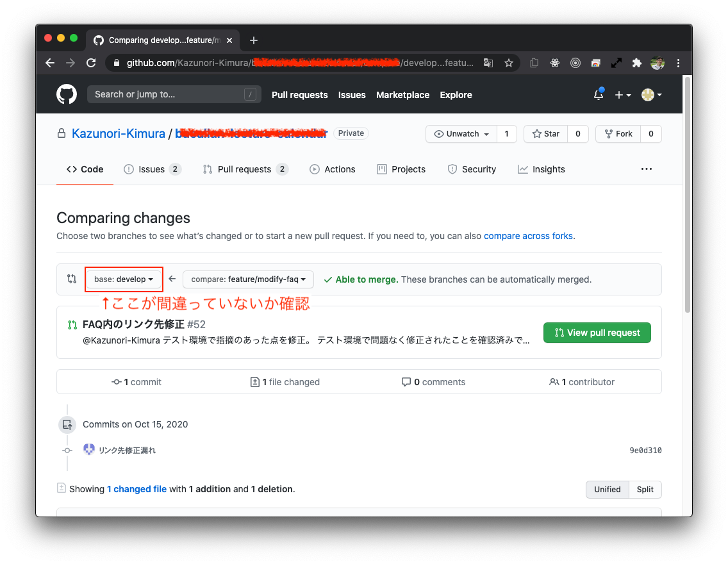View the stargazers count 0
This screenshot has height=564, width=728.
pos(577,134)
